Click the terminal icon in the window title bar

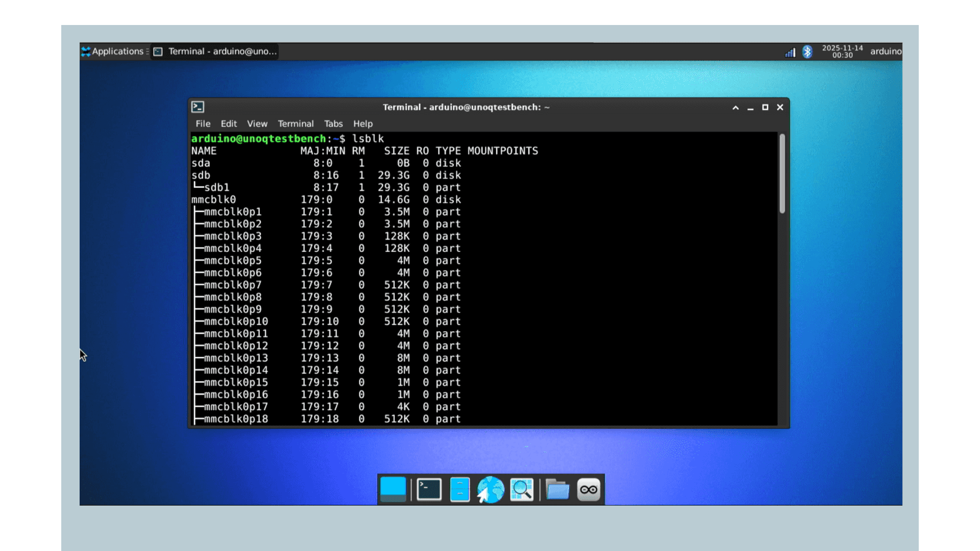point(199,107)
